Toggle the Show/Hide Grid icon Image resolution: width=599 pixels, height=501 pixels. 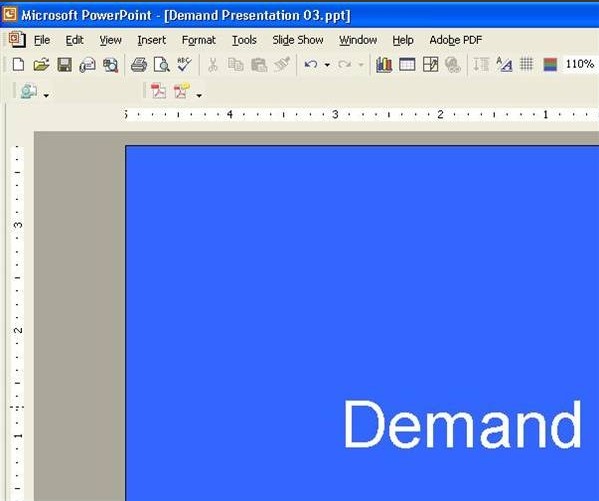[526, 64]
